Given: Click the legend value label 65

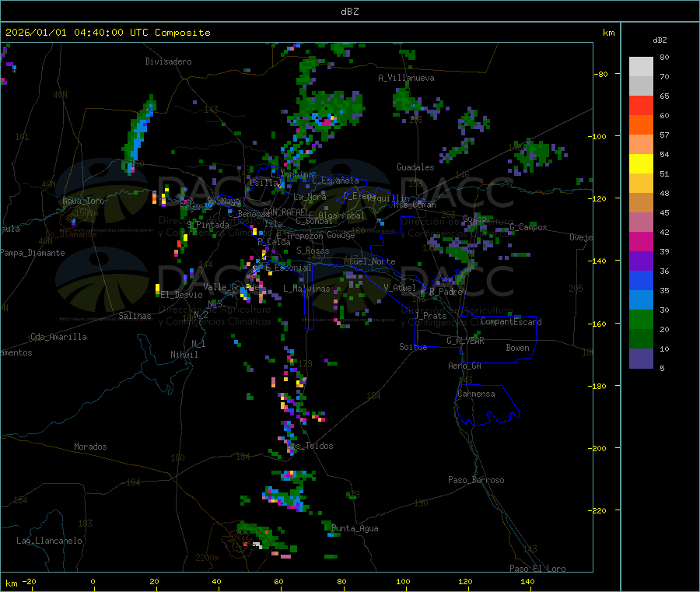Looking at the screenshot, I should (664, 96).
